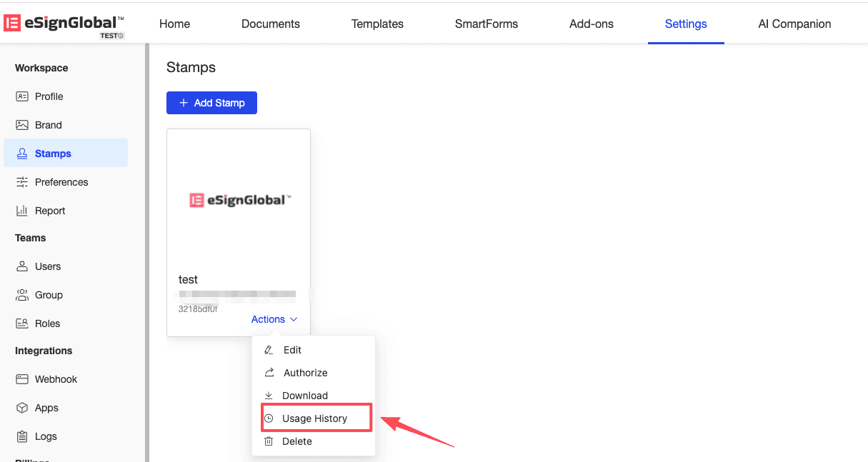Open Webhook under Integrations
The image size is (868, 462).
(x=66, y=379)
